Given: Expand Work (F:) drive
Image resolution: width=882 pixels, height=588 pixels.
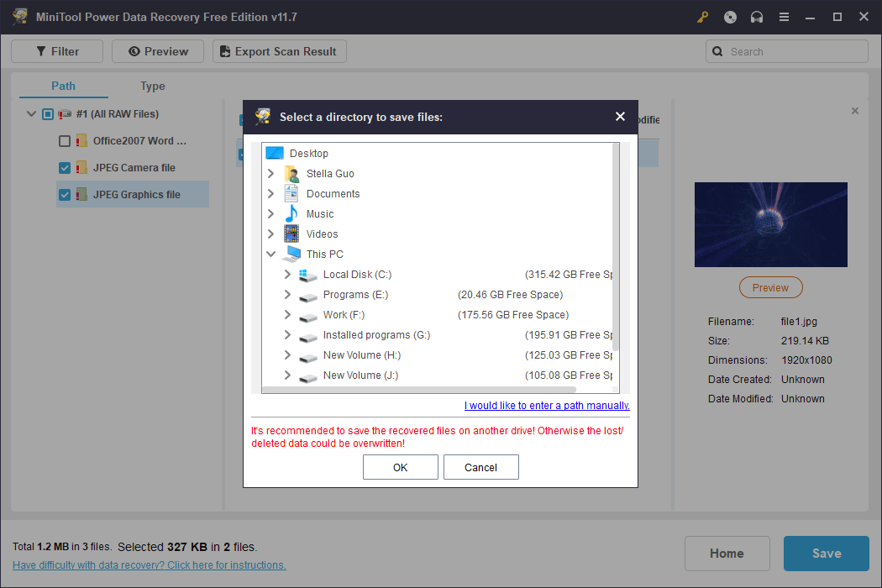Looking at the screenshot, I should point(287,314).
